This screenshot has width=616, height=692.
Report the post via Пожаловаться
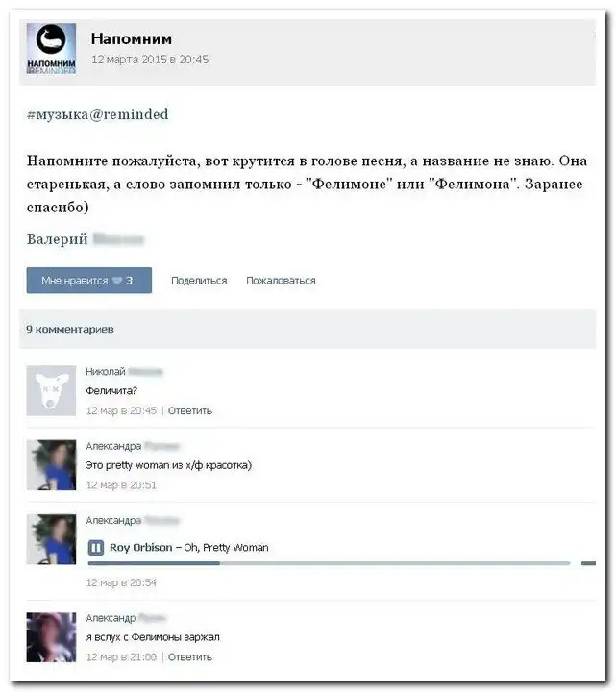(281, 281)
